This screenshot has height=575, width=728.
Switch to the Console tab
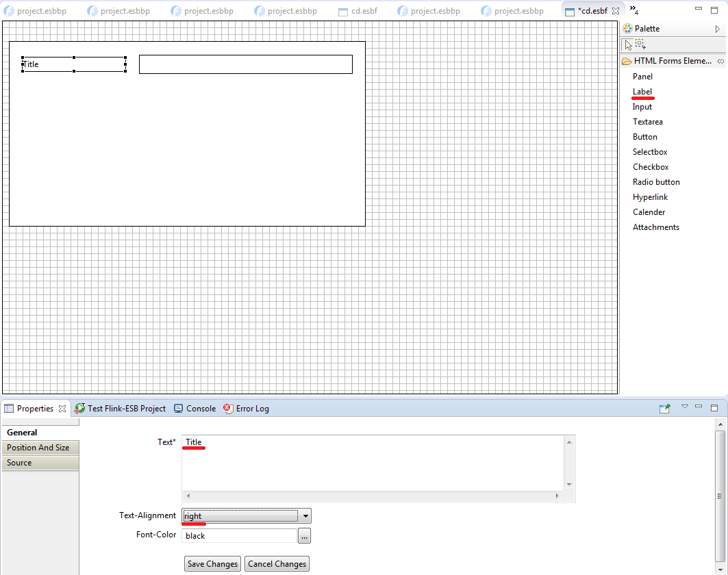click(x=194, y=409)
